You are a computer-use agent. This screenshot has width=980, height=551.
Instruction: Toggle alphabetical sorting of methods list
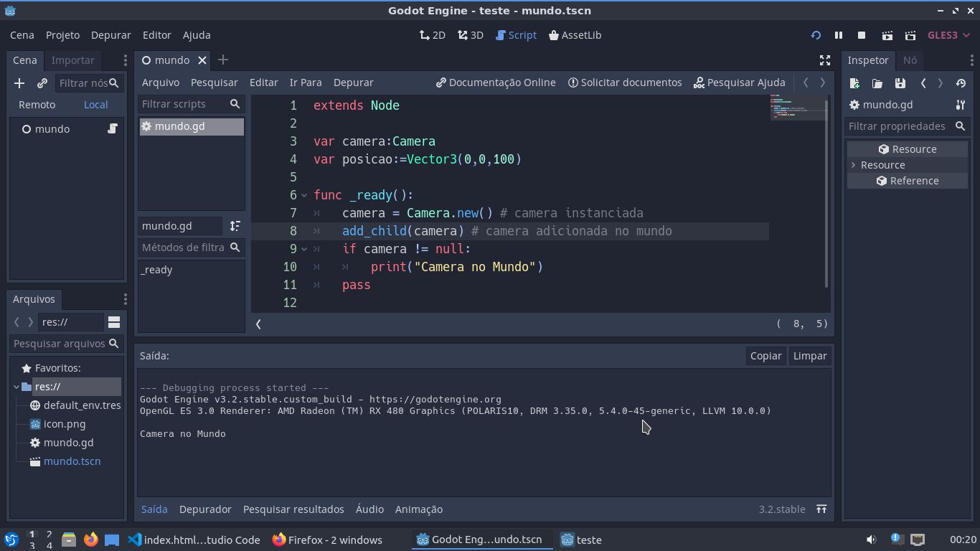click(235, 226)
